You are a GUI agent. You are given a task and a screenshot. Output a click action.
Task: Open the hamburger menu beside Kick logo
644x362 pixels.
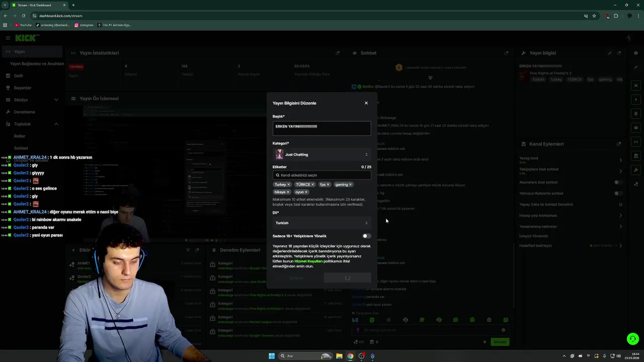pyautogui.click(x=8, y=38)
